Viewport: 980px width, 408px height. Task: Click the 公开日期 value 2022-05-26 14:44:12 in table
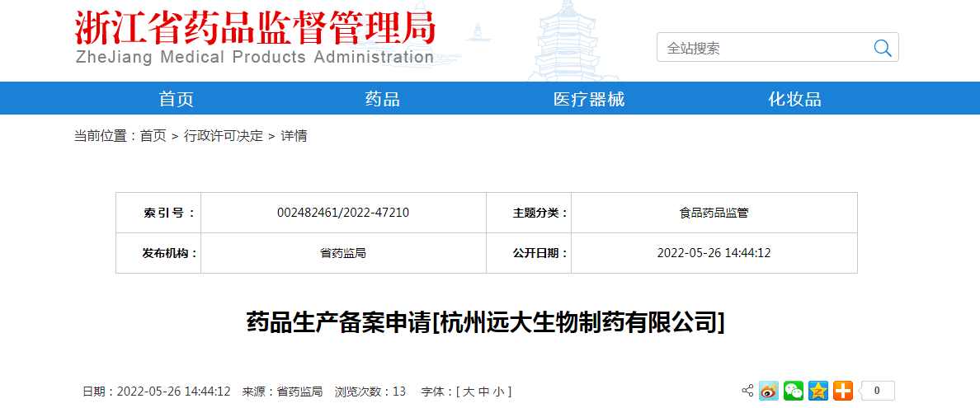tap(714, 253)
